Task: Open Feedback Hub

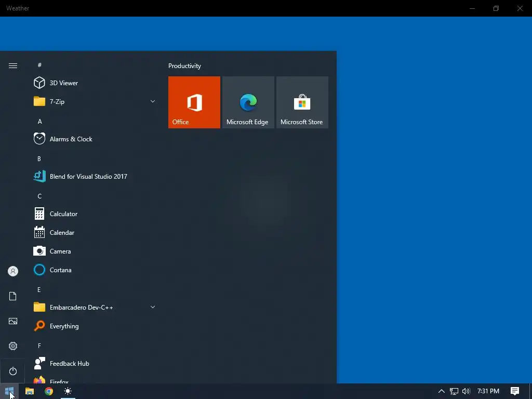Action: tap(95, 363)
